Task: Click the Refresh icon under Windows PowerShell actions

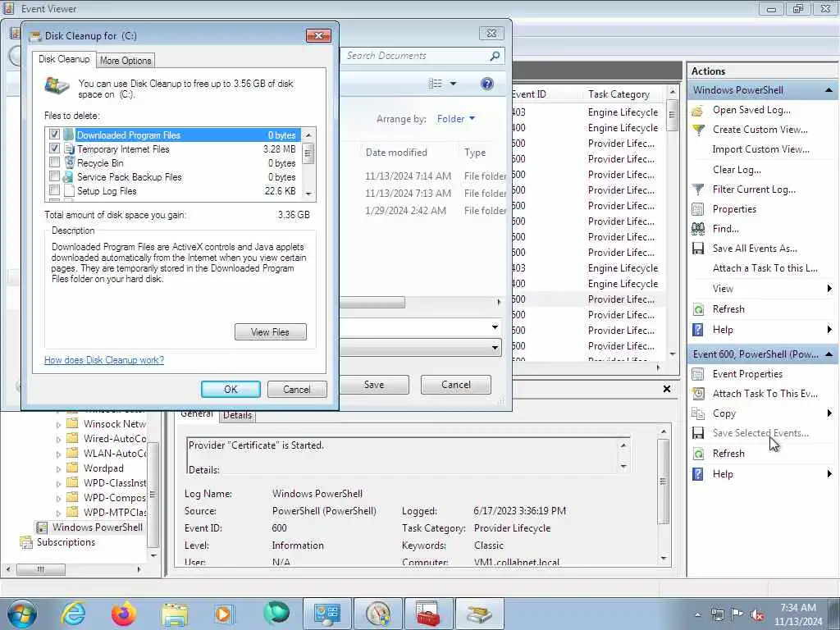Action: pos(697,309)
